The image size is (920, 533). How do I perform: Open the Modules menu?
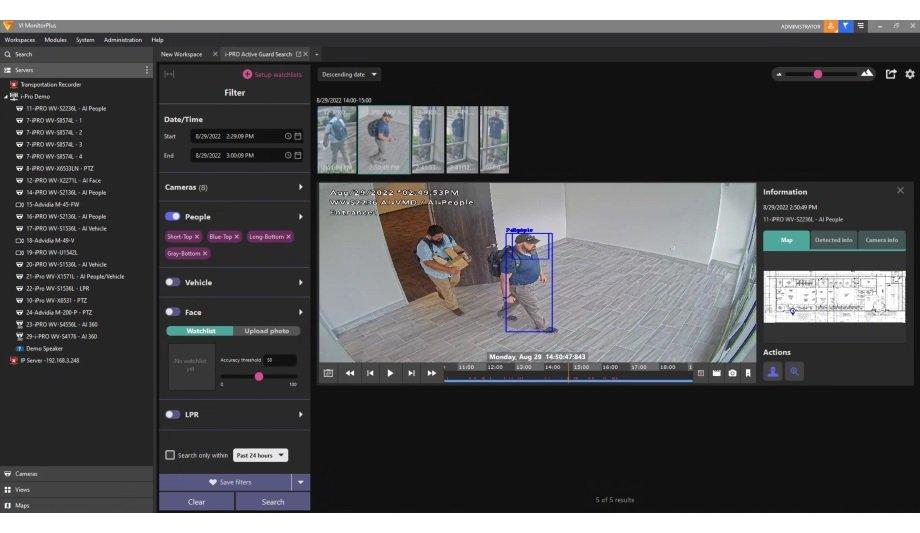55,40
